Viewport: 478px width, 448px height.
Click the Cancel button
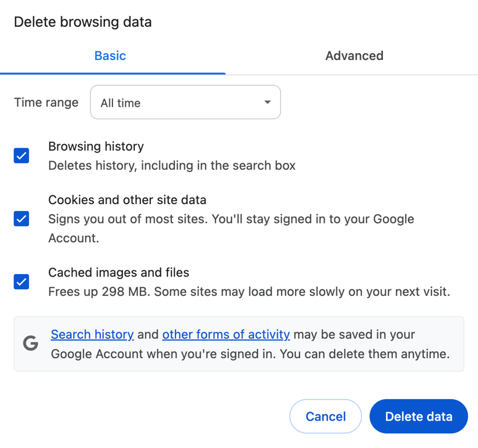pos(325,416)
